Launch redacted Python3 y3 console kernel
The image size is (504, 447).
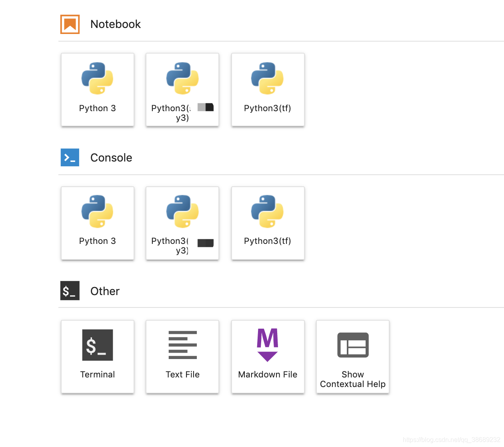click(182, 223)
